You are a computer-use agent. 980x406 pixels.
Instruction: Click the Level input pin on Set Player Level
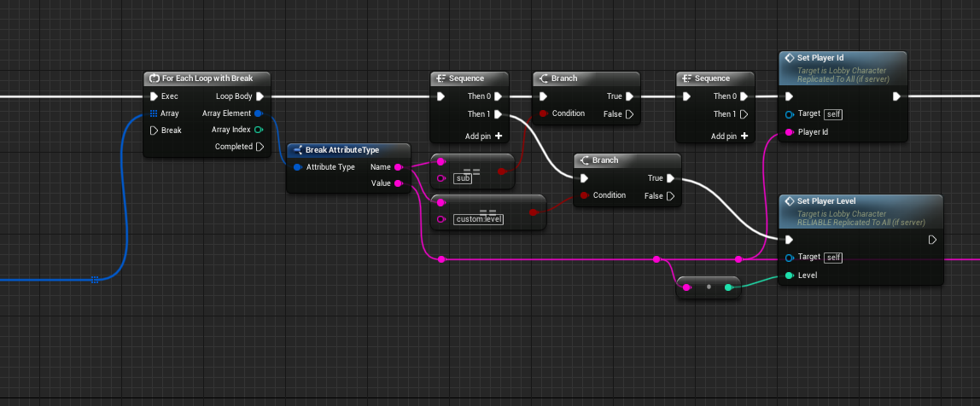pos(789,275)
